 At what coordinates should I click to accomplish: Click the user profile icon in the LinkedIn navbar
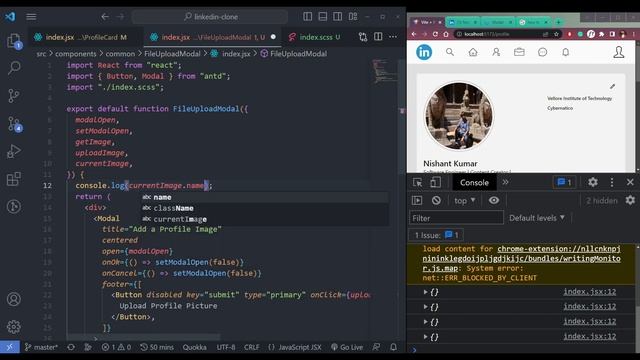coord(619,52)
